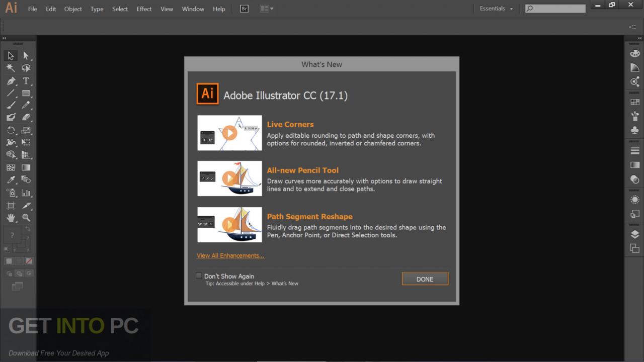Open the Appearance panel icon
The image size is (644, 362).
(x=635, y=200)
